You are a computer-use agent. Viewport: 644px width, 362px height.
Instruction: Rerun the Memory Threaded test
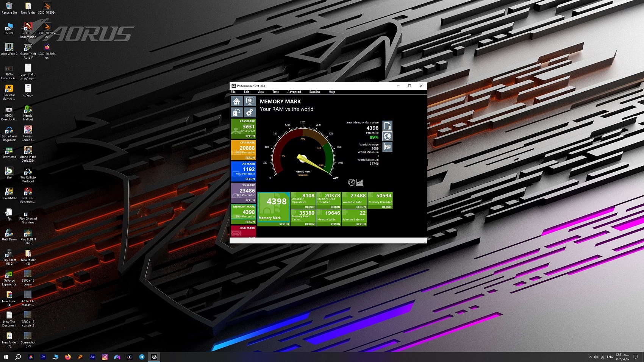coord(387,207)
